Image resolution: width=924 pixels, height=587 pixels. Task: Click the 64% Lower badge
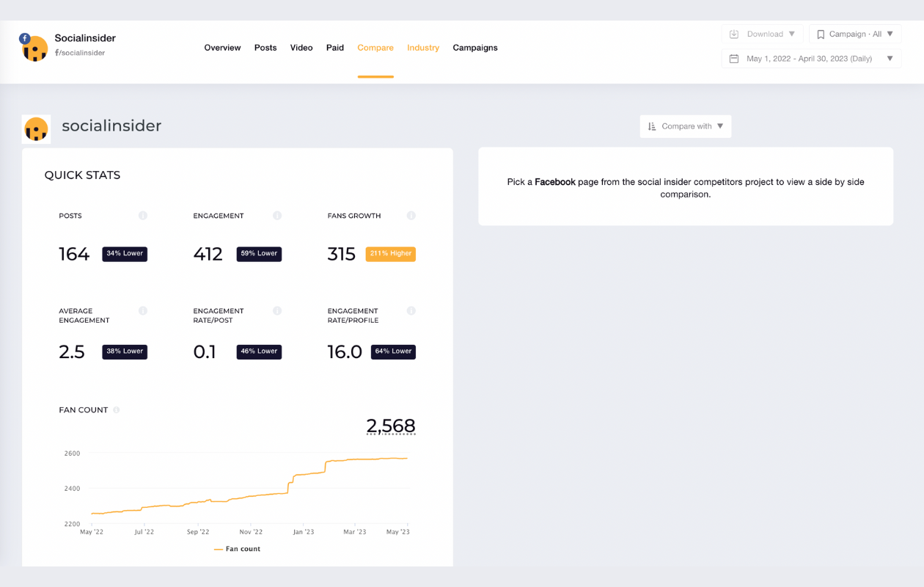point(393,351)
